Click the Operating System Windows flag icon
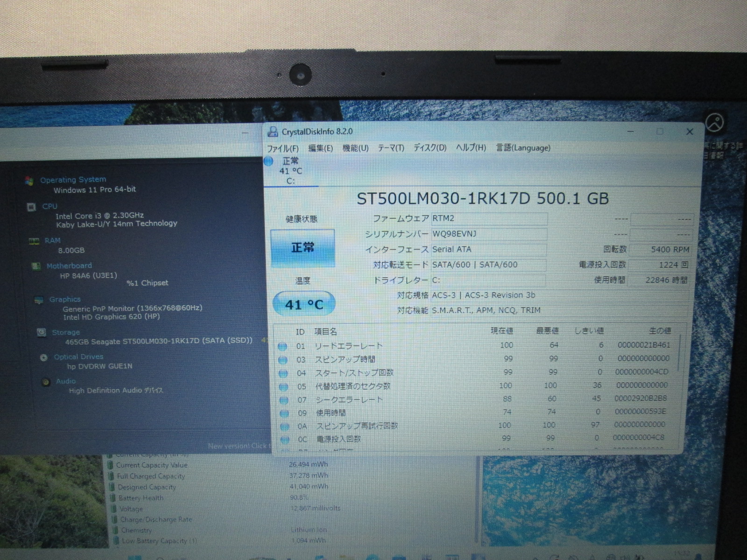The height and width of the screenshot is (560, 747). click(29, 181)
